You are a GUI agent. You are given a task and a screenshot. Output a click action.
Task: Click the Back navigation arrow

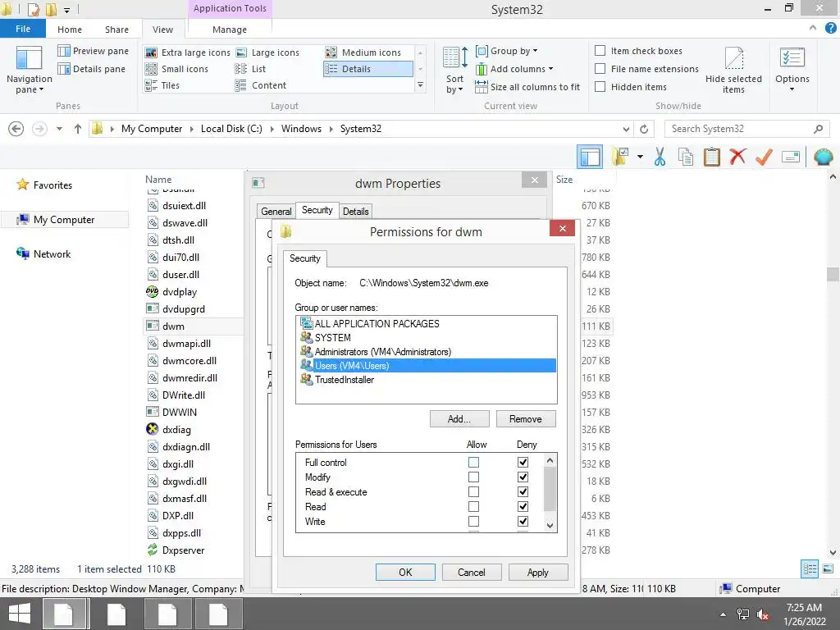coord(16,129)
